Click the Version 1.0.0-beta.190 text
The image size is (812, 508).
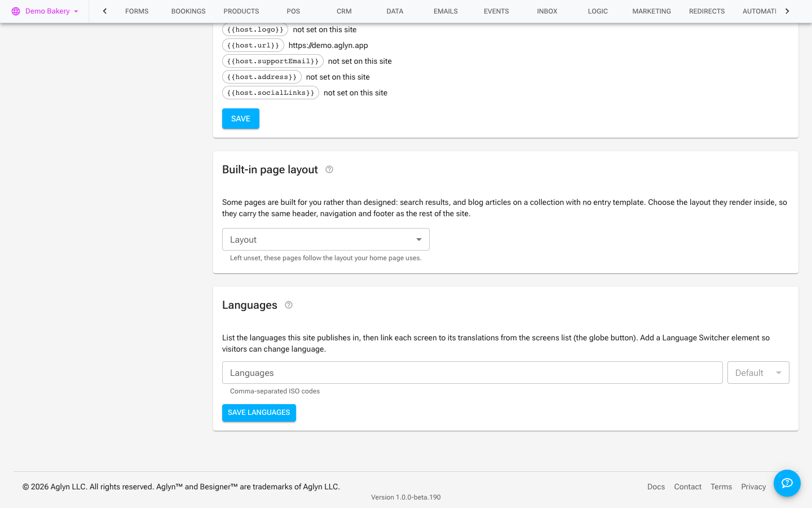pos(406,497)
